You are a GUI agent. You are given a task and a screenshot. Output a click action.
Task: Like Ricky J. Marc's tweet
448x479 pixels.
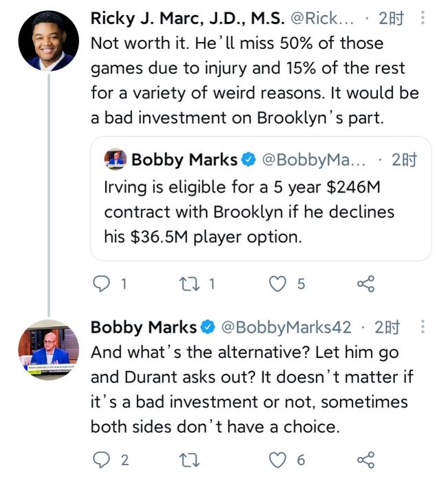(x=277, y=284)
